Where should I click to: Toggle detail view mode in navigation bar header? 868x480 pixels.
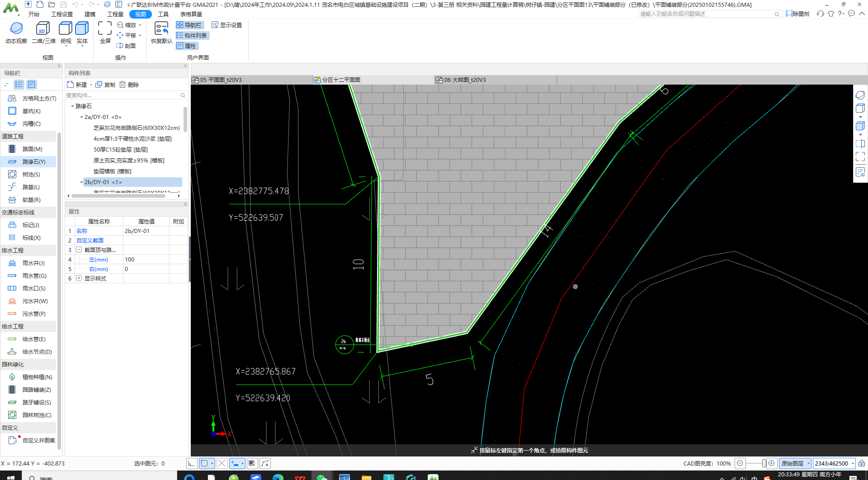(31, 84)
